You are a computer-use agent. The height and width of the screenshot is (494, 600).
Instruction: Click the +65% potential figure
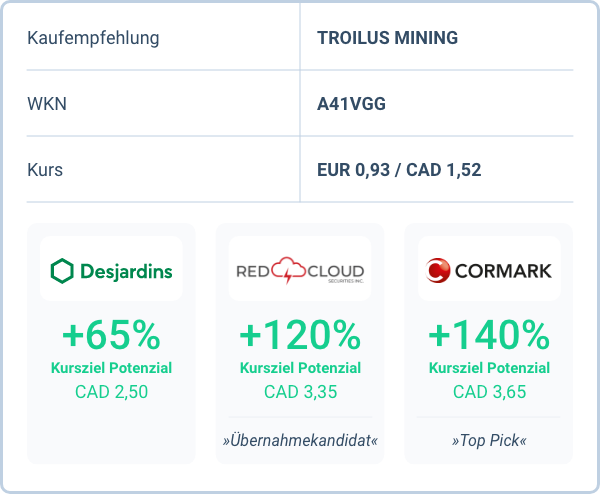pos(111,333)
